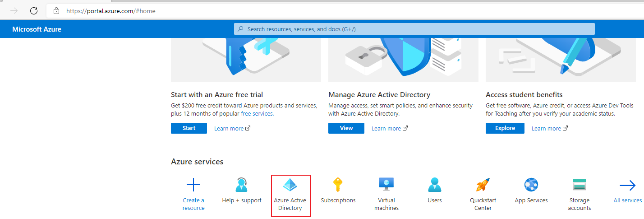The image size is (644, 219).
Task: Open Virtual machines service icon
Action: (x=386, y=185)
